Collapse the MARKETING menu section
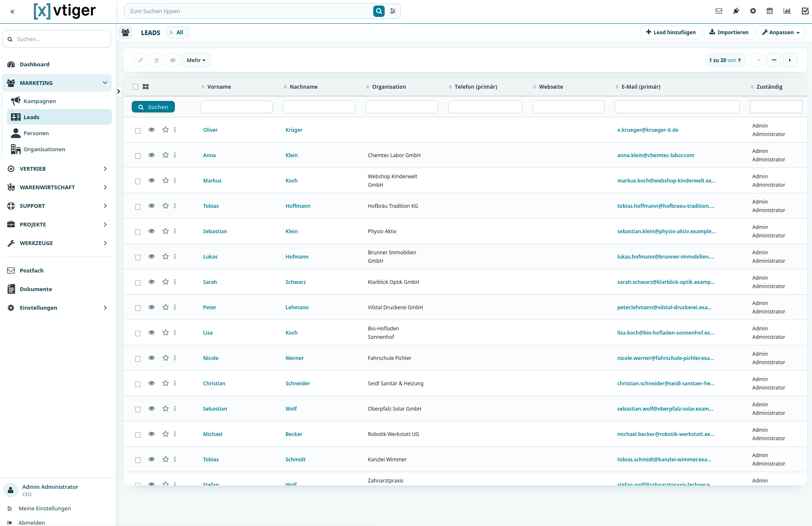This screenshot has height=526, width=812. point(57,83)
